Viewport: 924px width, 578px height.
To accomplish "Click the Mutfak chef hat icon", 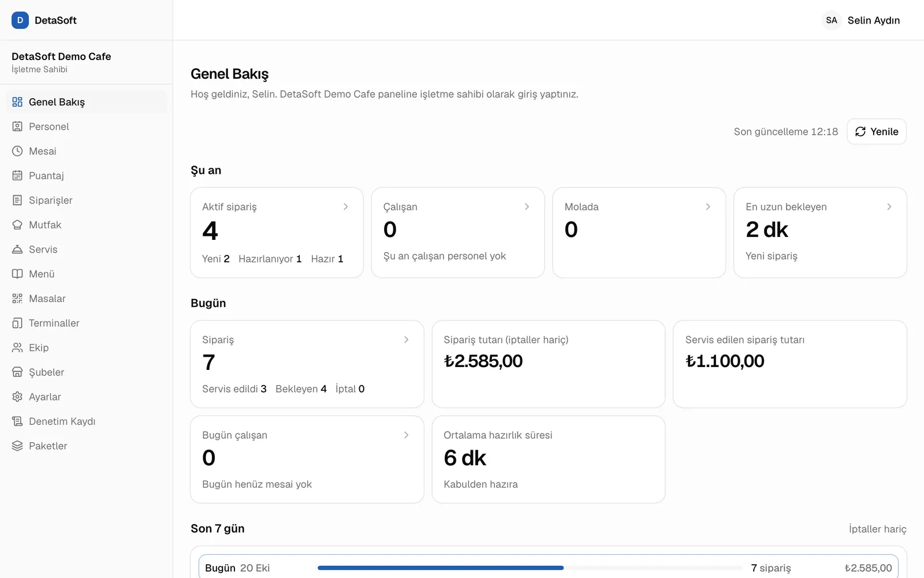I will pos(17,225).
